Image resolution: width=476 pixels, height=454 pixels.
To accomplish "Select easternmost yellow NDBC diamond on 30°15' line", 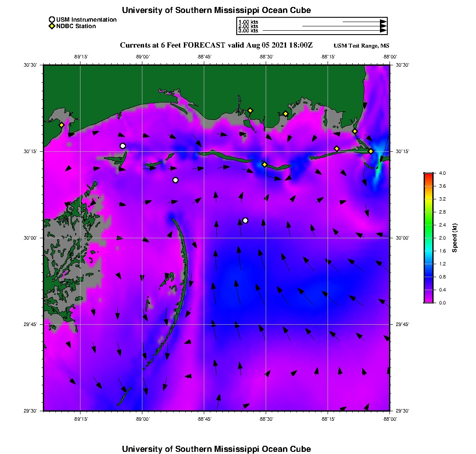I will pyautogui.click(x=371, y=151).
